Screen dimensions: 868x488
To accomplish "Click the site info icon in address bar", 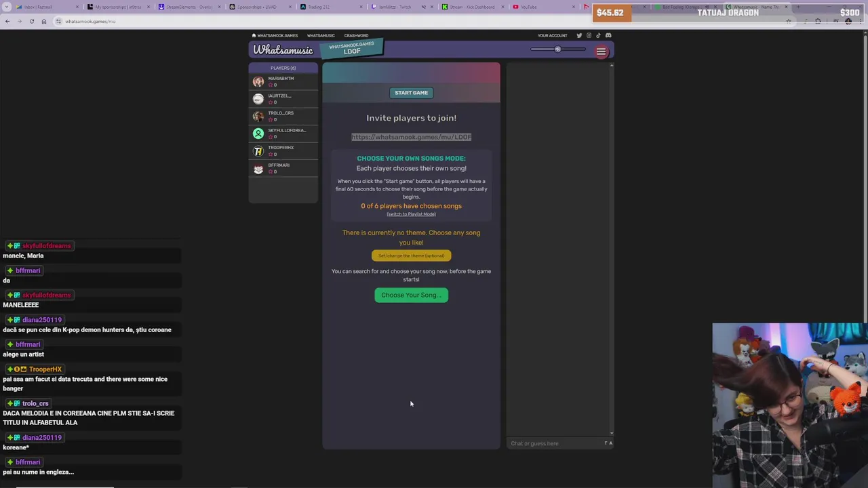I will pyautogui.click(x=59, y=21).
